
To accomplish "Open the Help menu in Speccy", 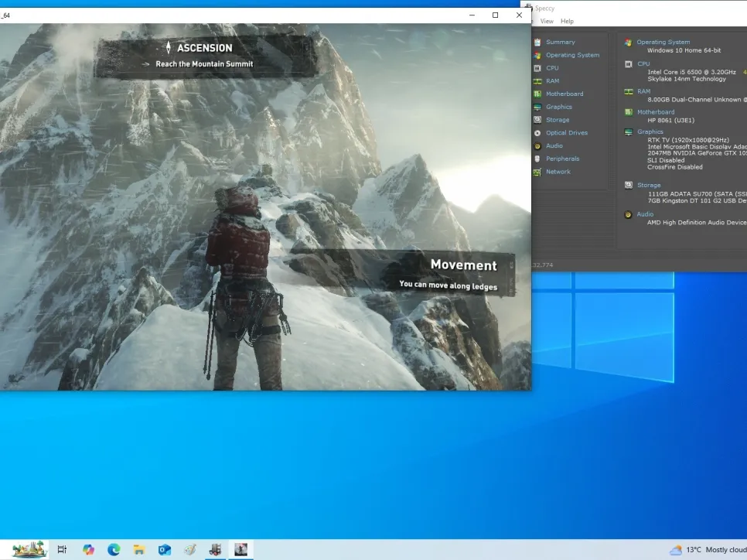I will point(567,21).
